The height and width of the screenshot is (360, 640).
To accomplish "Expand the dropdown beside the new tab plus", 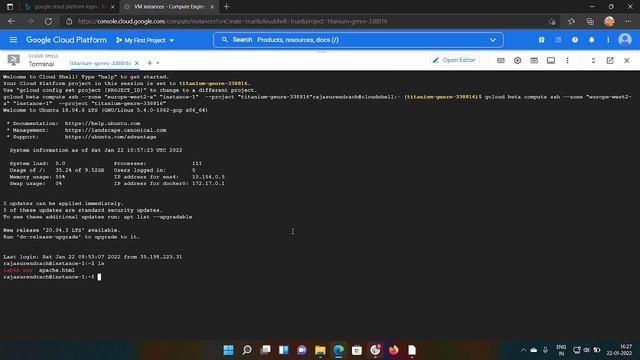I will (x=158, y=63).
